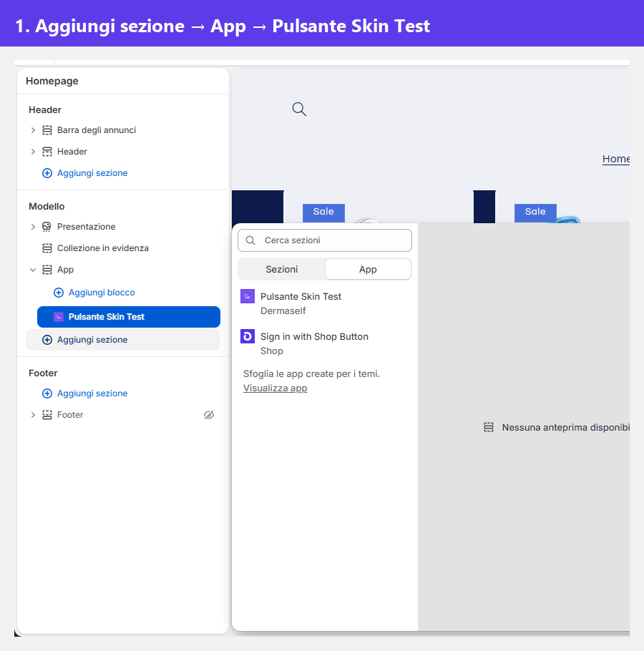Click the second Sale badge in preview
The image size is (644, 651).
point(535,212)
